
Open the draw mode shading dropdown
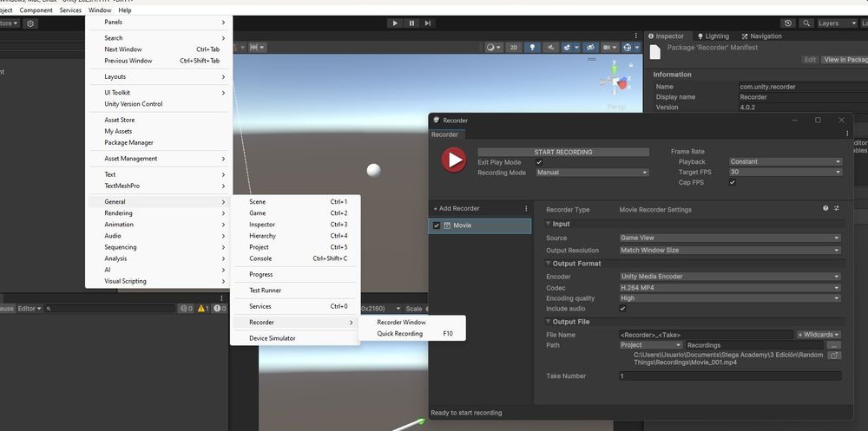493,48
